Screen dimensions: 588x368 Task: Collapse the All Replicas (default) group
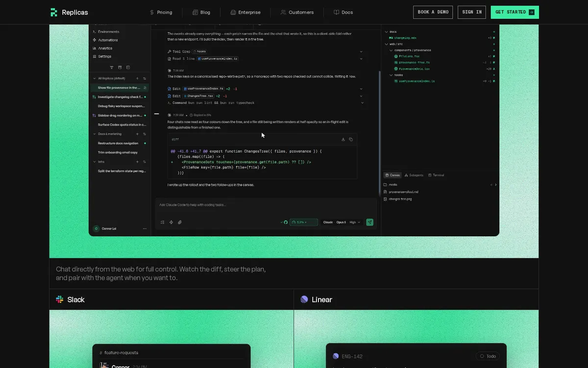(x=95, y=79)
